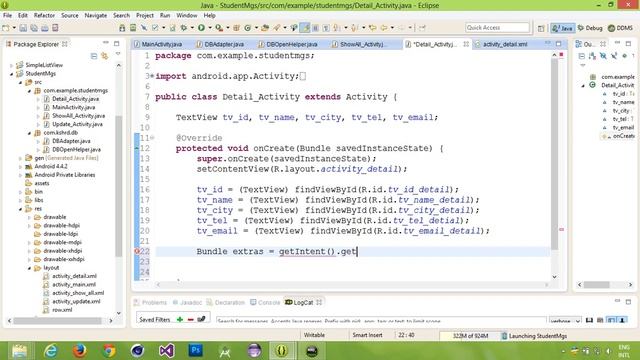Collapse the StudentMgs project node
Screen dimensions: 640x360
[12, 74]
